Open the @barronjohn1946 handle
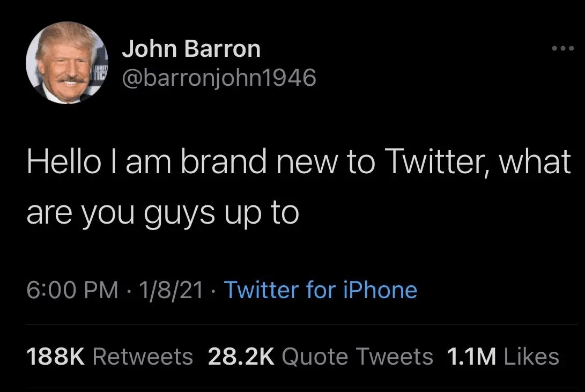This screenshot has height=392, width=585. [x=219, y=78]
